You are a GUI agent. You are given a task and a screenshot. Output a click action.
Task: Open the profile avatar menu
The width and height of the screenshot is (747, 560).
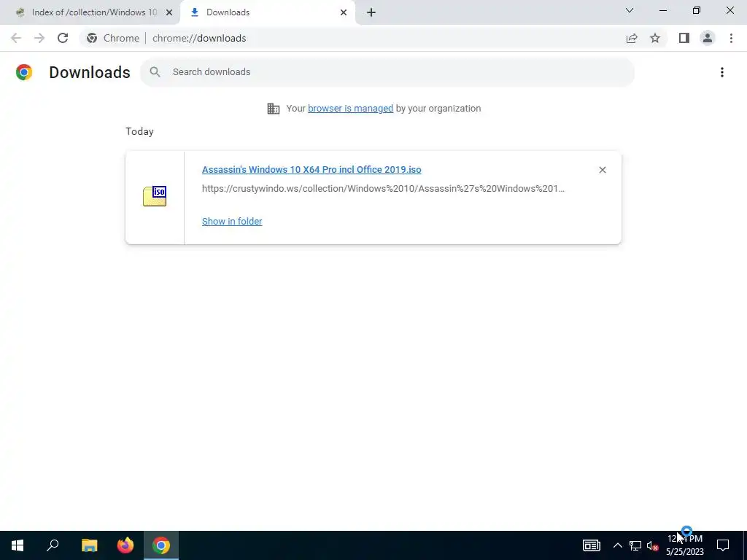tap(708, 38)
